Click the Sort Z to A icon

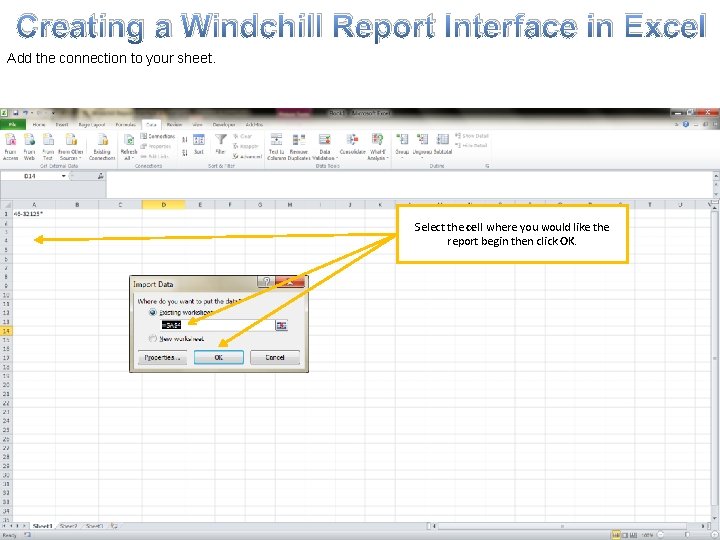185,152
